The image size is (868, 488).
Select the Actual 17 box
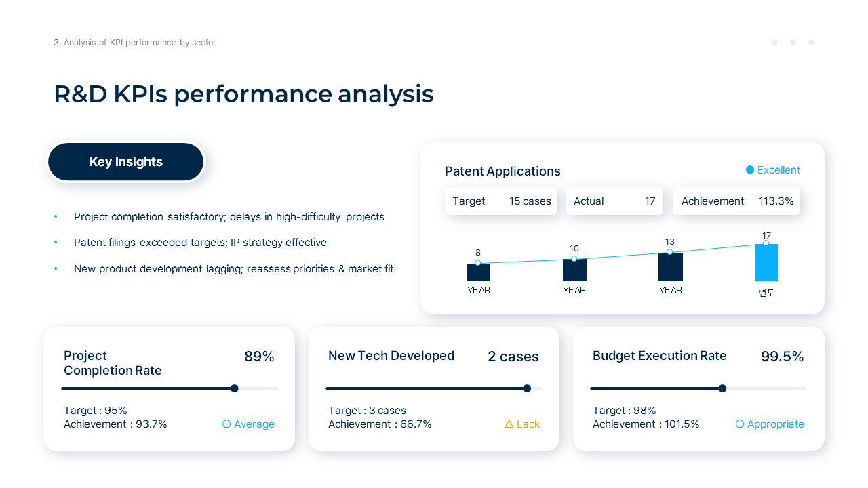614,201
